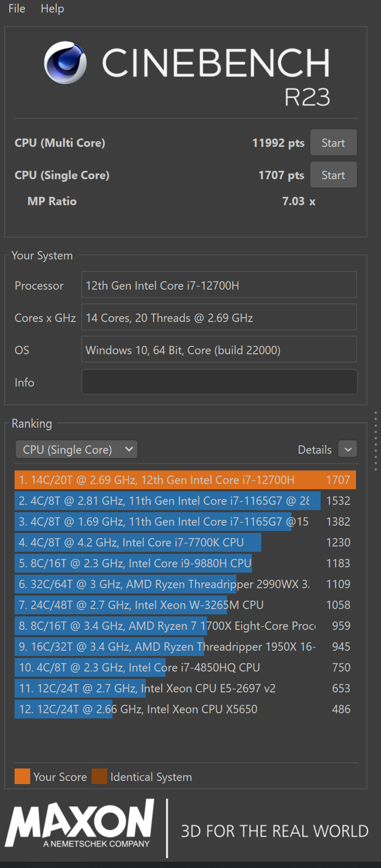Open the File menu
The width and height of the screenshot is (381, 868).
tap(17, 8)
